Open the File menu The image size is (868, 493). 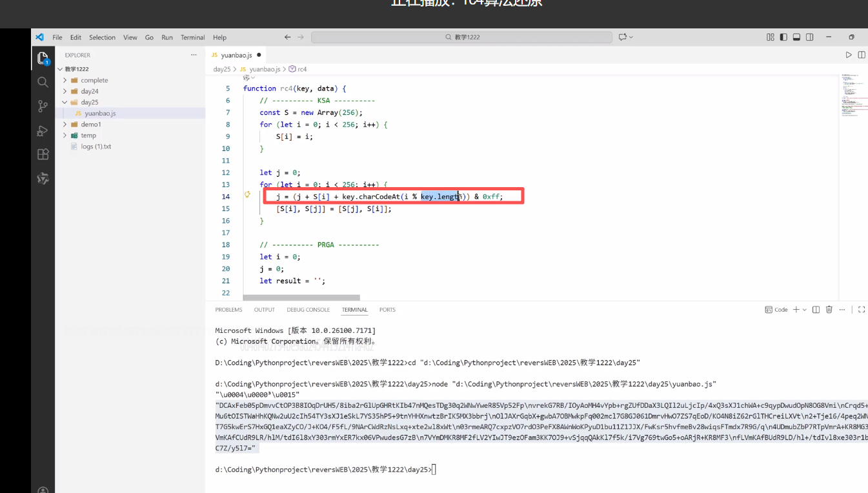pos(57,37)
